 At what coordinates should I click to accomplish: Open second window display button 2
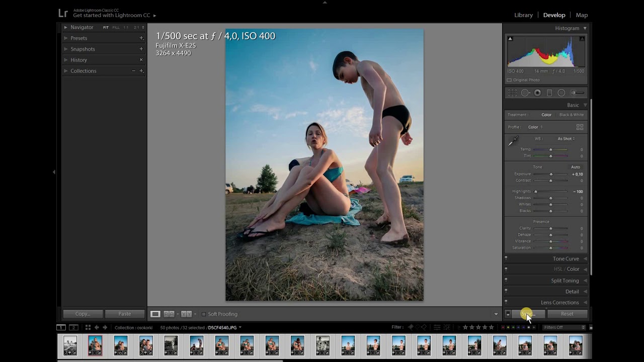(x=73, y=328)
